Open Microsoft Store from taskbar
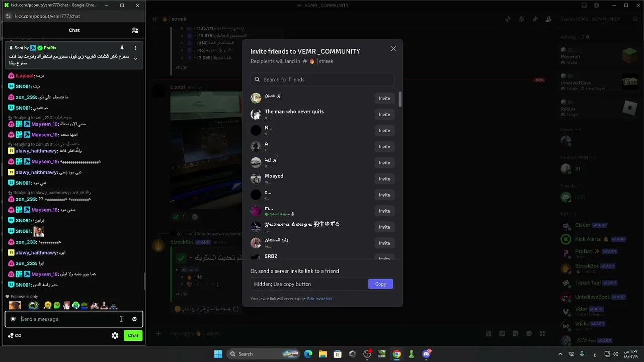This screenshot has width=644, height=362. pyautogui.click(x=338, y=354)
